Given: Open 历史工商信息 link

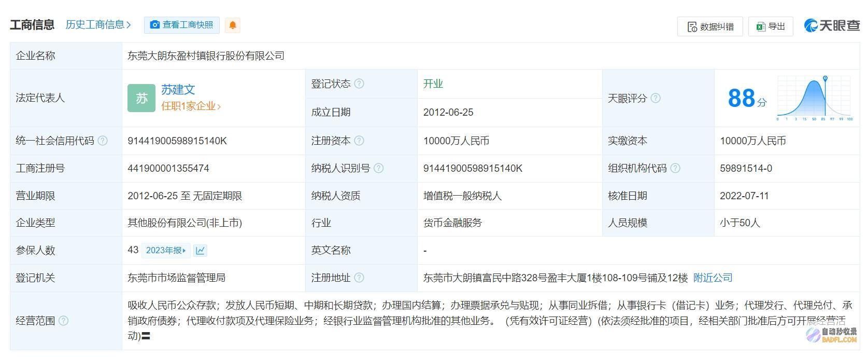Looking at the screenshot, I should coord(98,24).
